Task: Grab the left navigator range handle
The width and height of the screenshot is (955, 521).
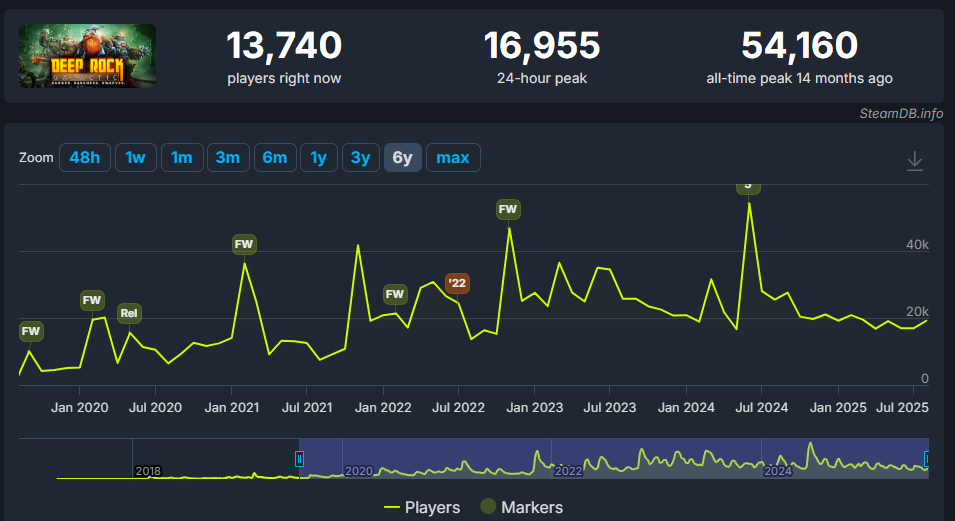Action: [299, 459]
